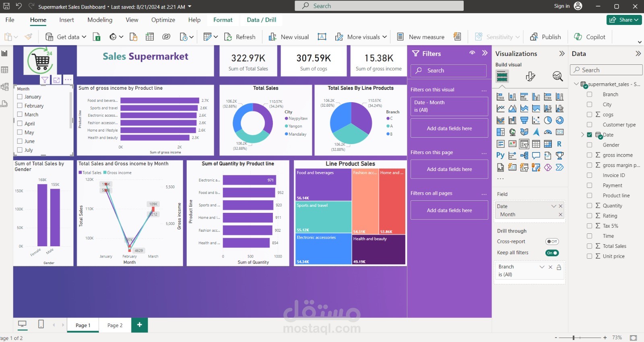The width and height of the screenshot is (644, 342).
Task: Click the filter icon above Month slicer
Action: pyautogui.click(x=45, y=80)
